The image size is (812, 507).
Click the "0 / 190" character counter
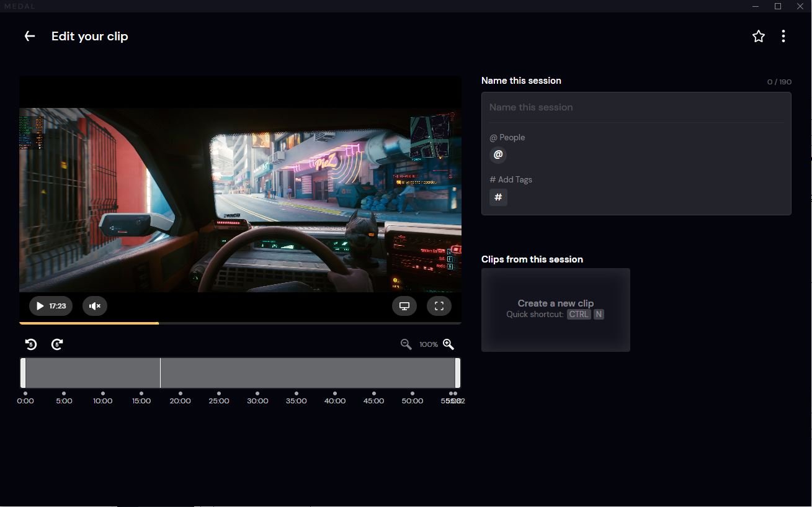(779, 82)
